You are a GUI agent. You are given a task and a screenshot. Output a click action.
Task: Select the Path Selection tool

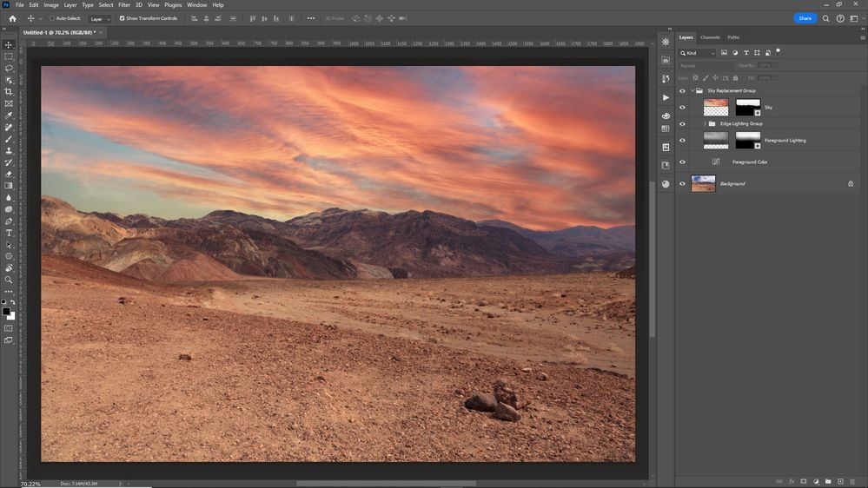tap(9, 245)
